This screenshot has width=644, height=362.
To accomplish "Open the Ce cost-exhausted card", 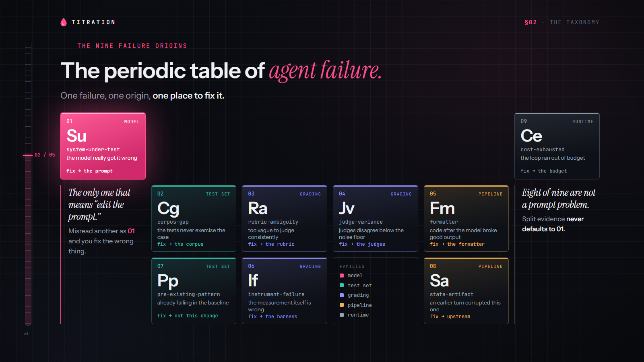I will 557,146.
